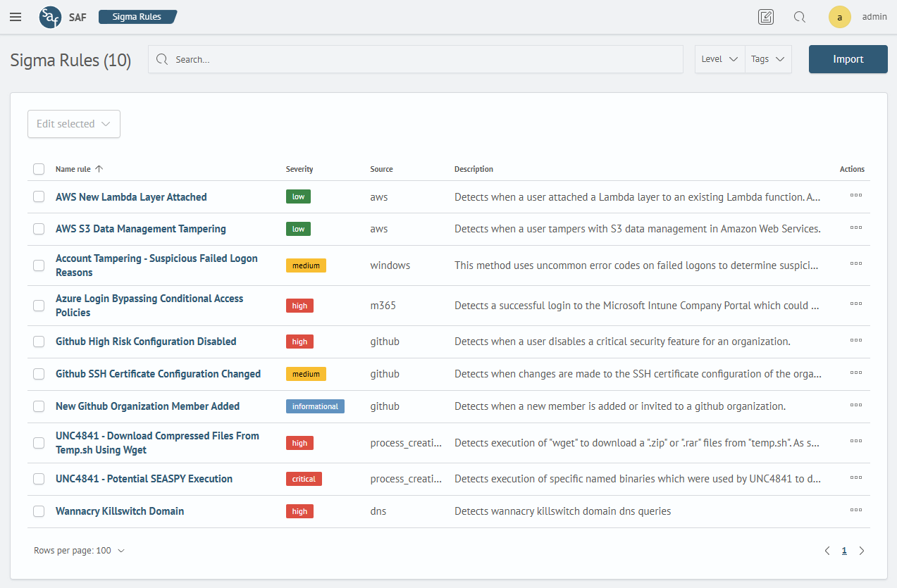897x588 pixels.
Task: Check the Azure Login Bypassing rule checkbox
Action: (x=39, y=306)
